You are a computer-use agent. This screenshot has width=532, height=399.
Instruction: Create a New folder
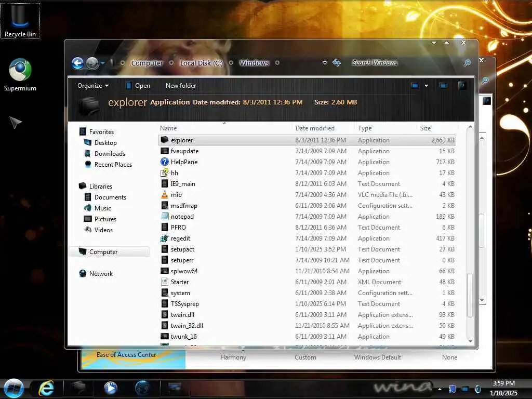point(180,86)
